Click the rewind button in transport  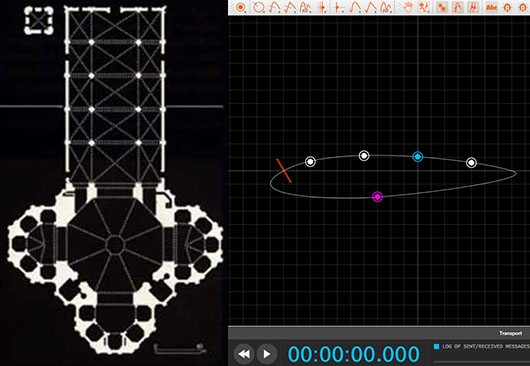point(244,354)
